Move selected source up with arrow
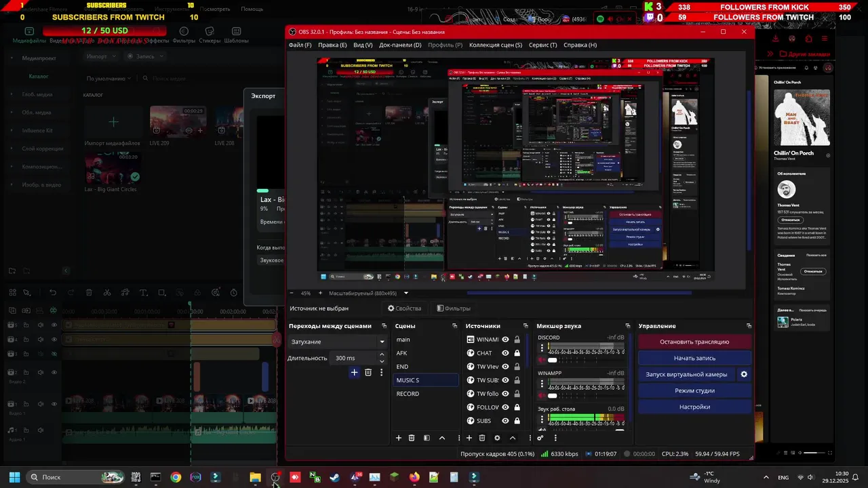868x488 pixels. [513, 438]
